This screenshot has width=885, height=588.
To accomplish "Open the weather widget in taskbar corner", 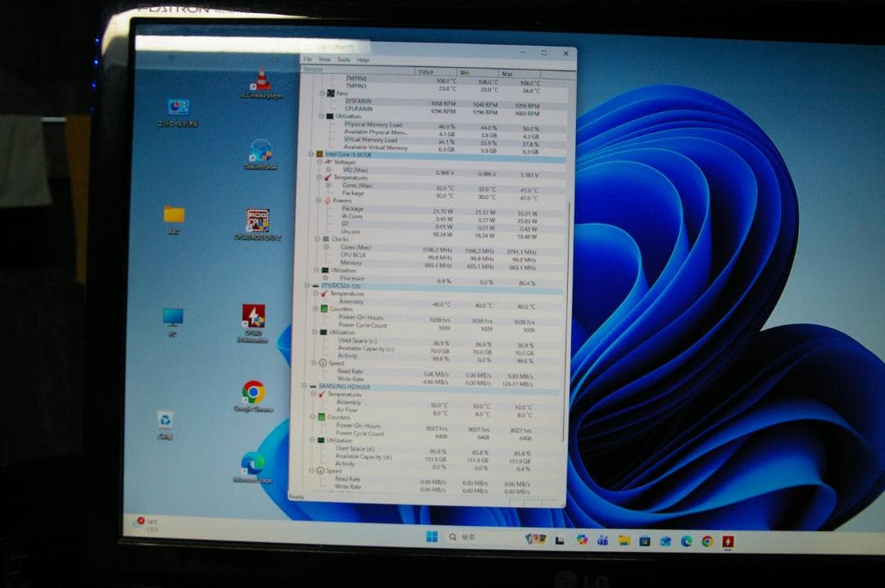I will pos(146,525).
